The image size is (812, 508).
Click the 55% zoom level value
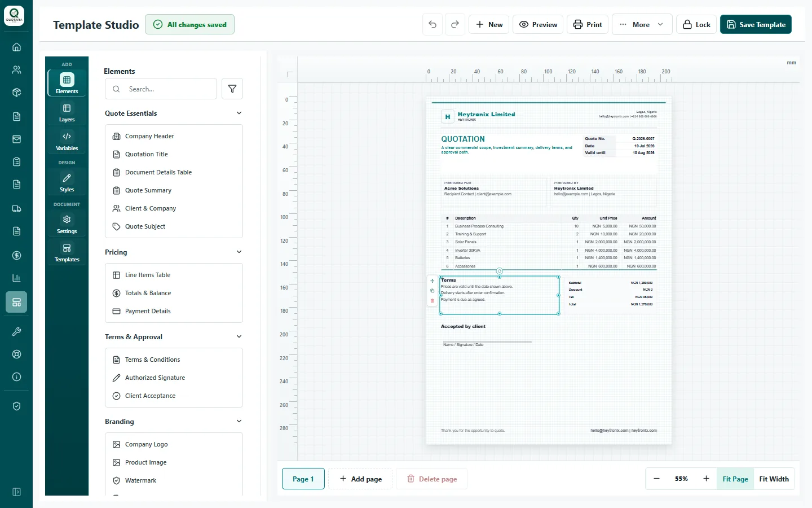681,479
